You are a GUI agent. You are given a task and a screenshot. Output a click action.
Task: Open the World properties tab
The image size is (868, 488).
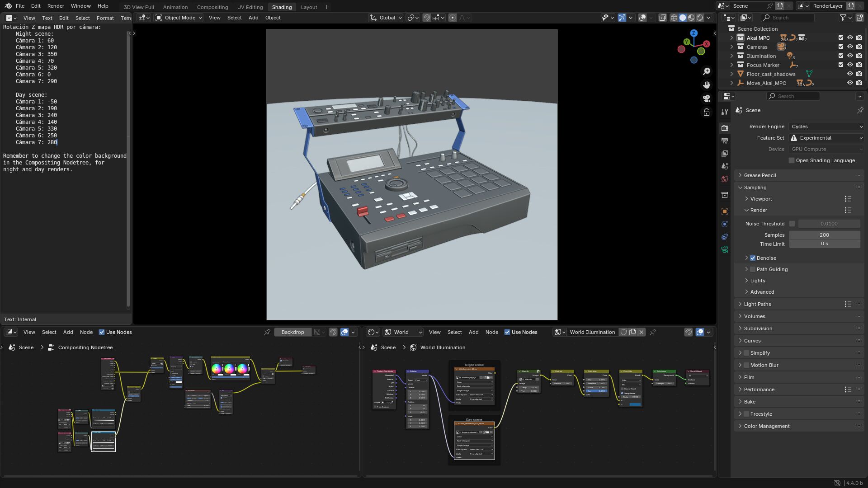pos(725,179)
